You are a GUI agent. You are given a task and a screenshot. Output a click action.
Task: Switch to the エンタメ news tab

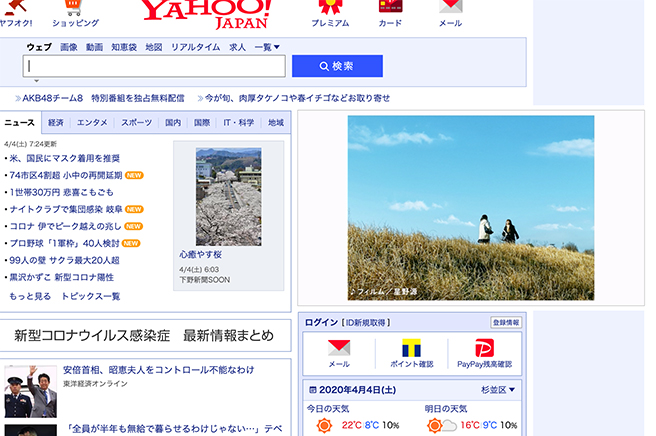pos(92,123)
